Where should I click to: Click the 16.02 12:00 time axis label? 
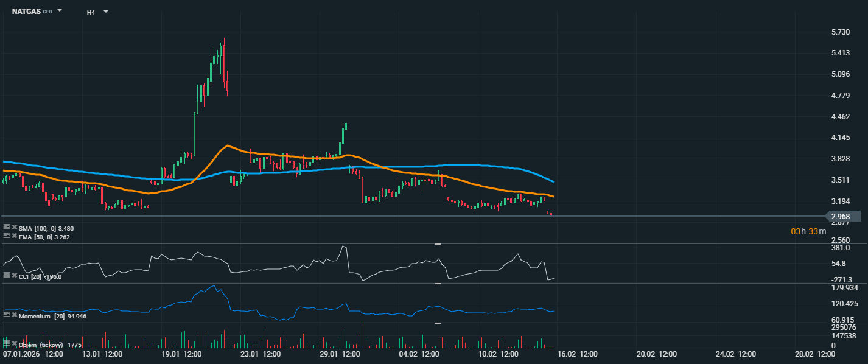coord(578,354)
